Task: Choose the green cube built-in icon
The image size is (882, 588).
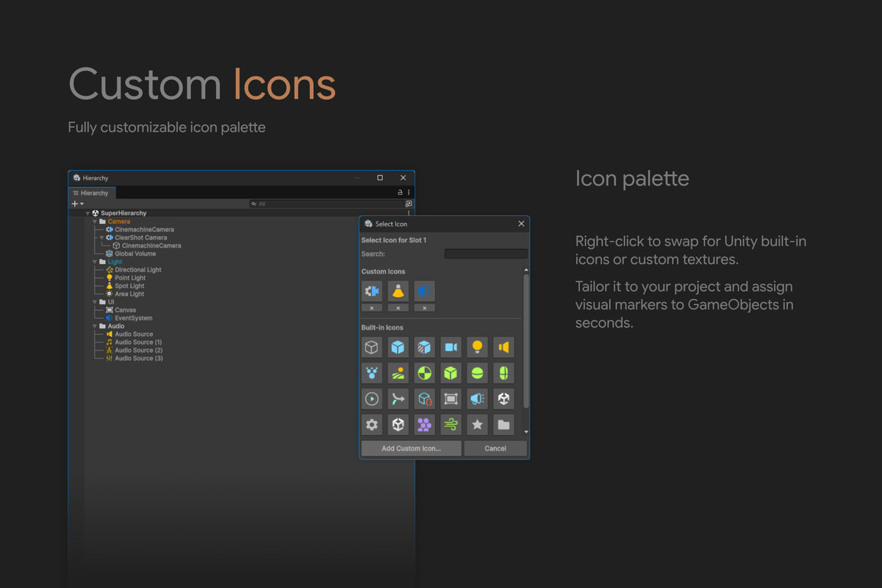Action: coord(451,373)
